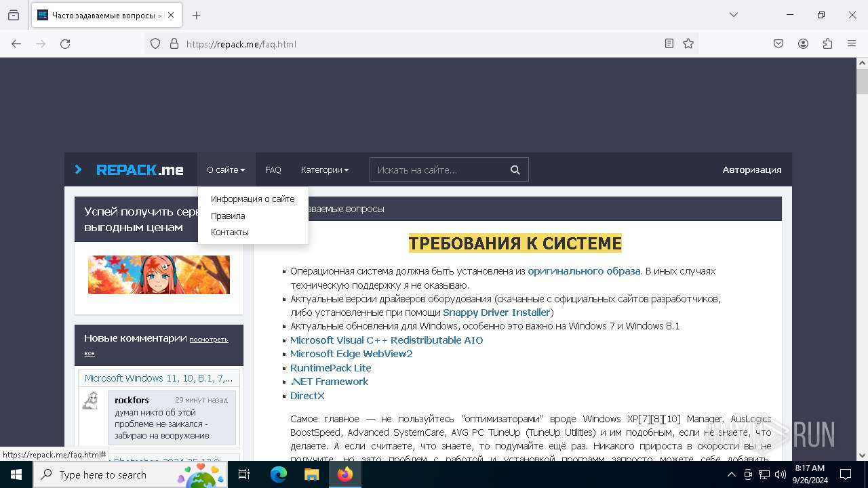The height and width of the screenshot is (488, 868).
Task: Open DirectX link
Action: (307, 396)
